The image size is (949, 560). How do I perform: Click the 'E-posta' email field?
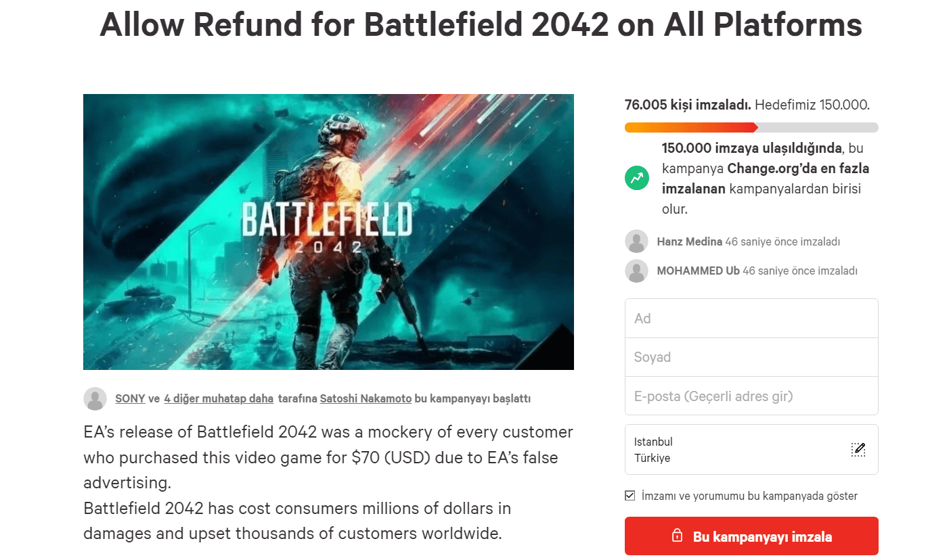pyautogui.click(x=751, y=396)
